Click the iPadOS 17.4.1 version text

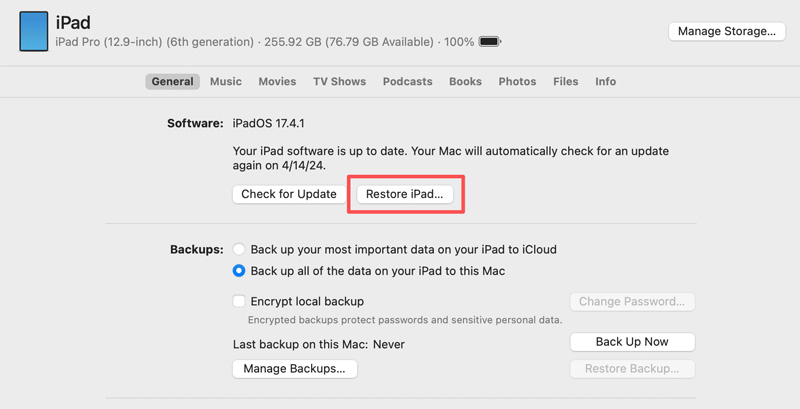pyautogui.click(x=268, y=123)
